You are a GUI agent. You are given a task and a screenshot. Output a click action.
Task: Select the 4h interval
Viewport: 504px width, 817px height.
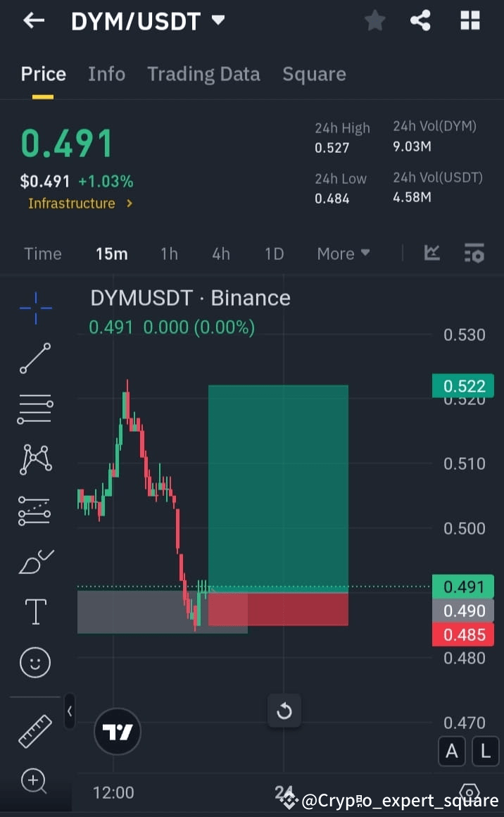coord(221,254)
